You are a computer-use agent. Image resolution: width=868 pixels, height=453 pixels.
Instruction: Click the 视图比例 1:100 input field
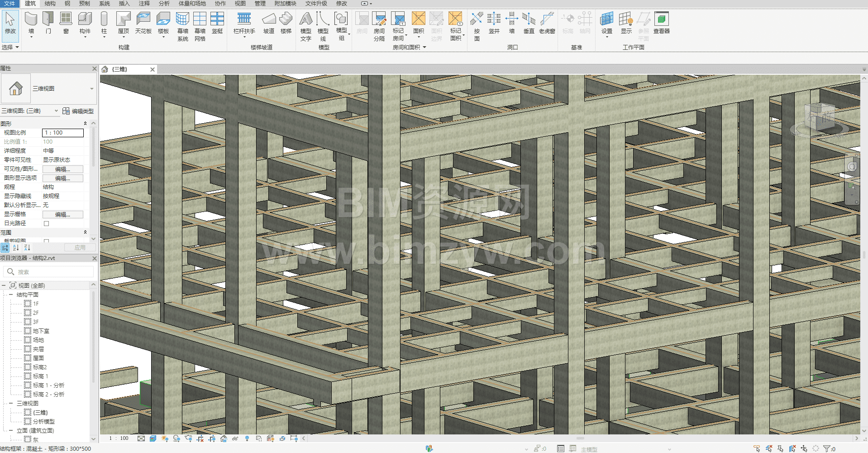click(x=63, y=133)
